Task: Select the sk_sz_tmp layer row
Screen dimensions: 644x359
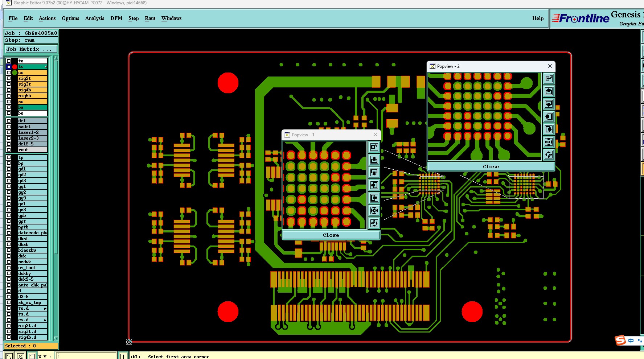Action: 33,302
